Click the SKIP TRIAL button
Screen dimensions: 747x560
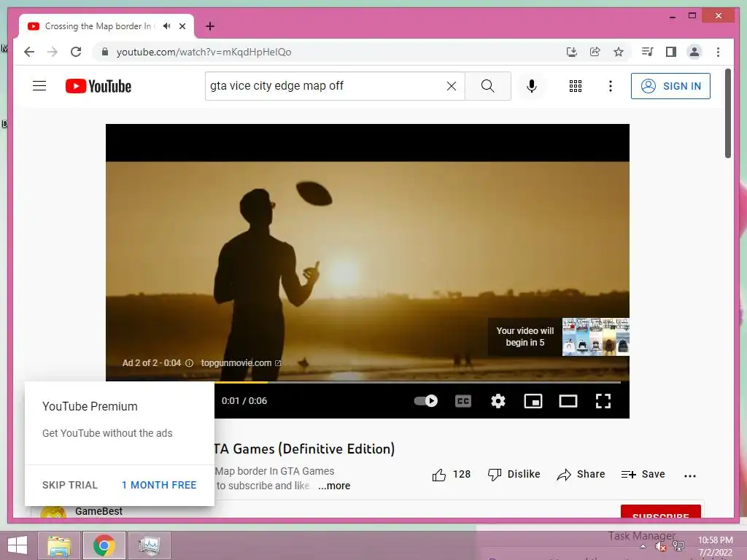tap(69, 485)
